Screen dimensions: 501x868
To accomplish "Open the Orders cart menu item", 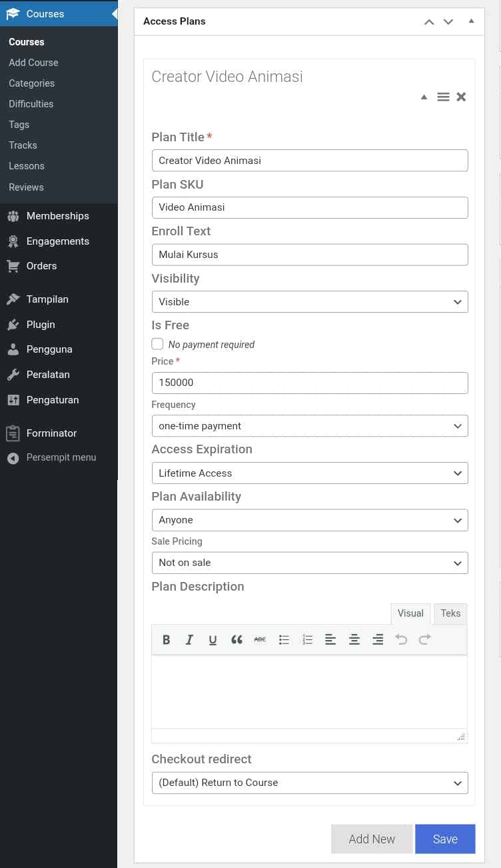I will tap(41, 266).
